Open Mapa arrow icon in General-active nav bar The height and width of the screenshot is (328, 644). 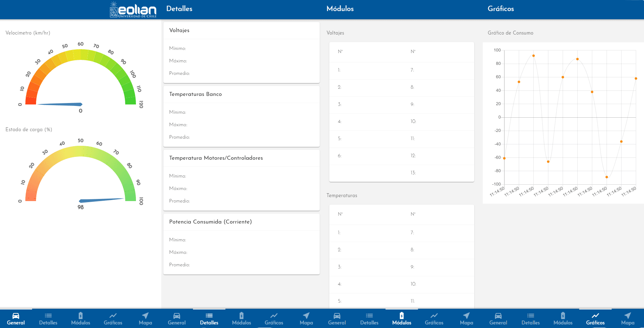coord(145,316)
